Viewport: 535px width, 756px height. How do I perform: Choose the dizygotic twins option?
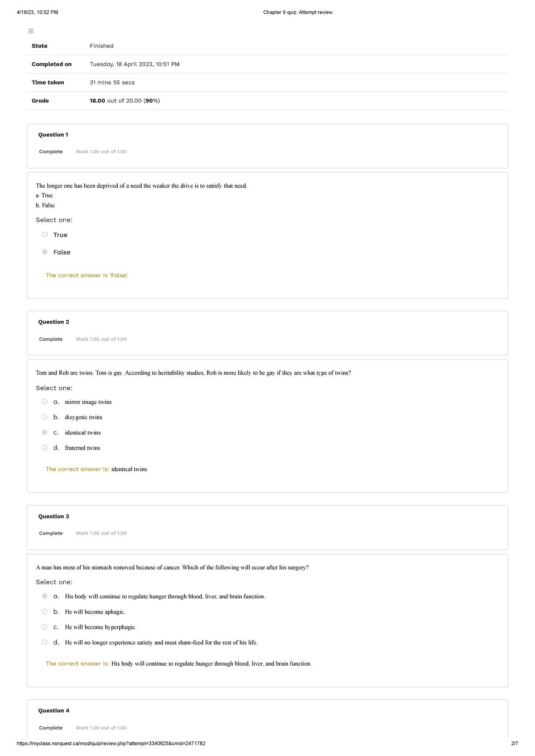45,417
